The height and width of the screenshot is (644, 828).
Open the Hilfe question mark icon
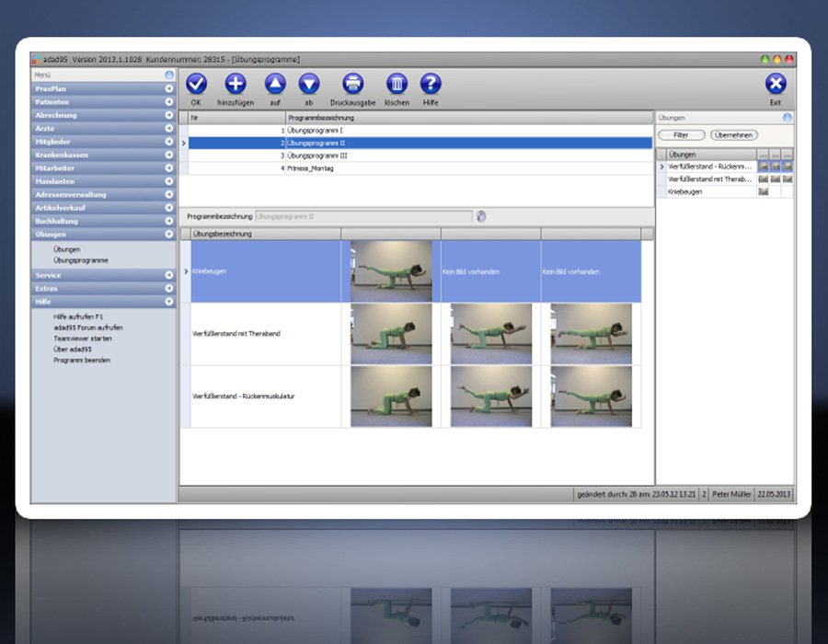[x=431, y=85]
